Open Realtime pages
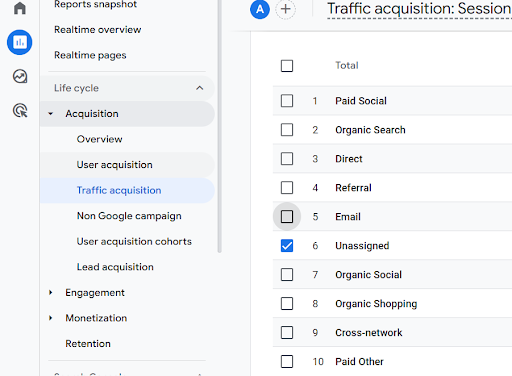 point(90,55)
